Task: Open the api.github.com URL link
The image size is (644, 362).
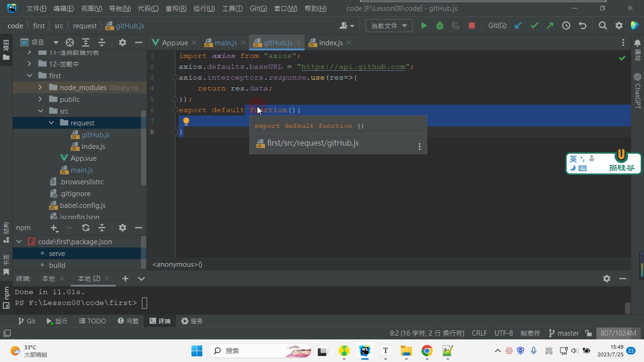Action: coord(353,66)
